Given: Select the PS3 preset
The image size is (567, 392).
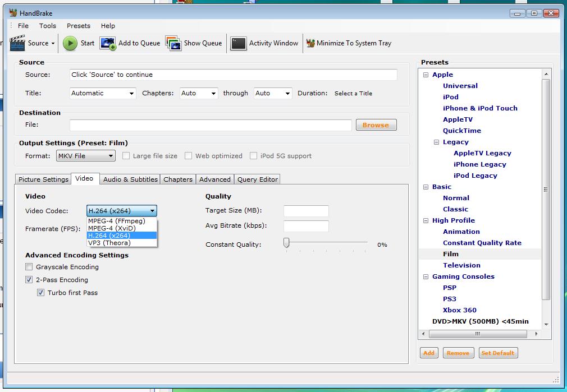Looking at the screenshot, I should (x=450, y=299).
